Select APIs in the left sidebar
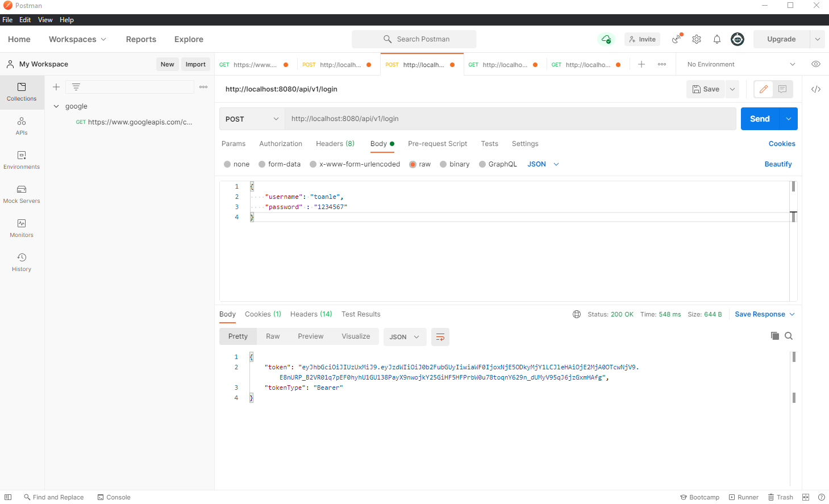 pos(22,126)
